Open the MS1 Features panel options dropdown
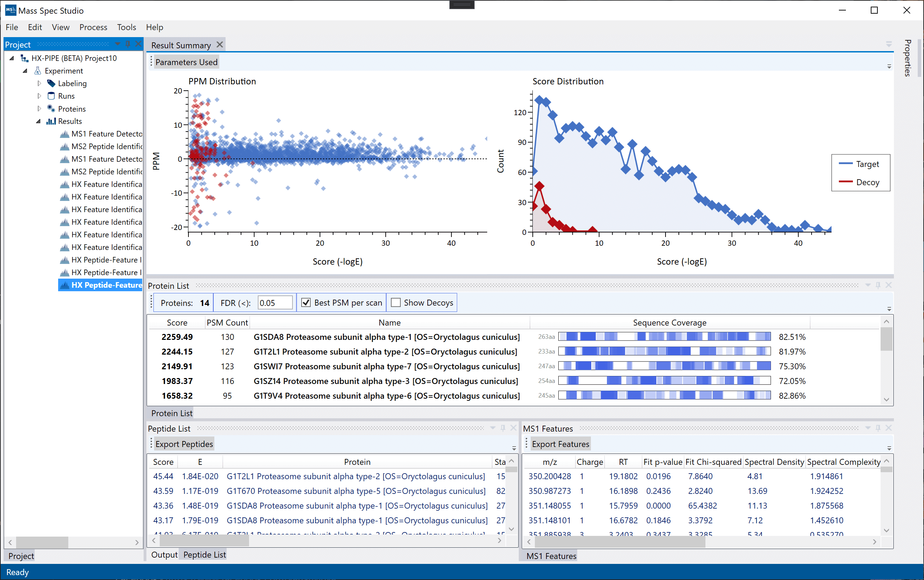Screen dimensions: 924x580 pos(868,428)
